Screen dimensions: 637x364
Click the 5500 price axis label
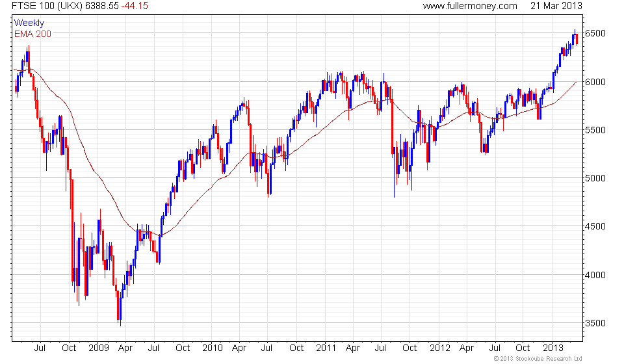coord(595,131)
